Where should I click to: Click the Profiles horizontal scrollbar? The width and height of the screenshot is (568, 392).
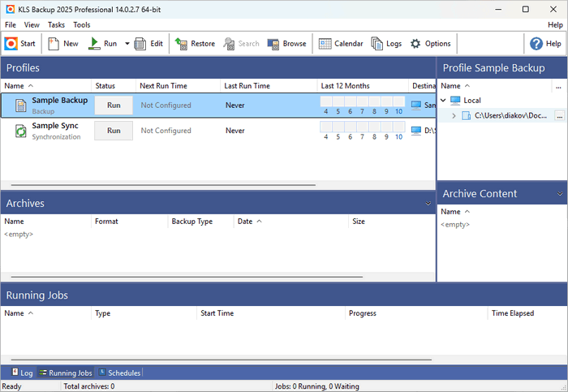[163, 185]
